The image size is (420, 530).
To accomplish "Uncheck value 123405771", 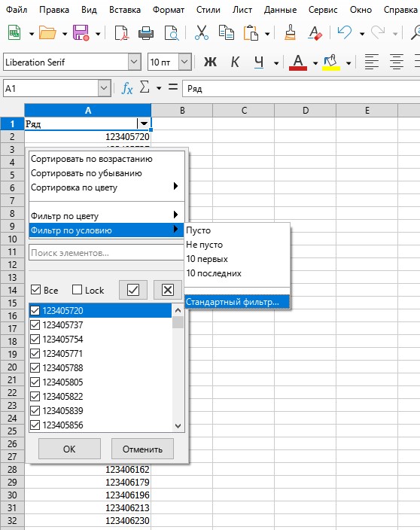I will [35, 354].
